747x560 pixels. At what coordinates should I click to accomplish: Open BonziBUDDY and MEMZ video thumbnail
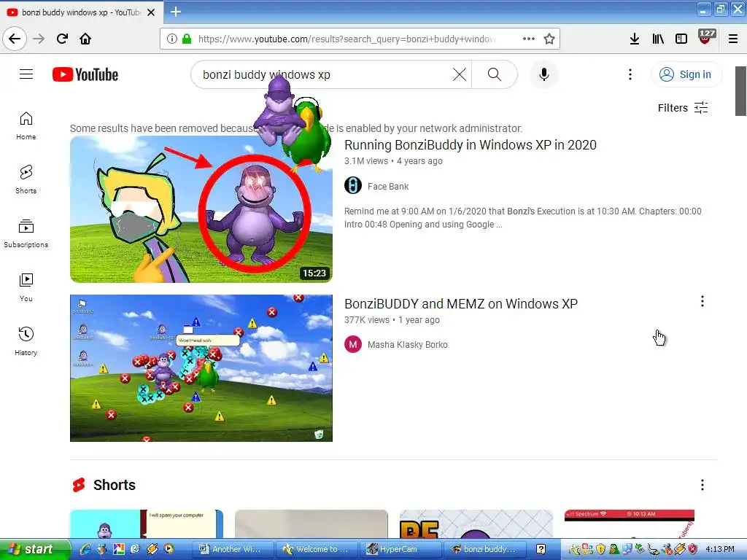tap(201, 368)
